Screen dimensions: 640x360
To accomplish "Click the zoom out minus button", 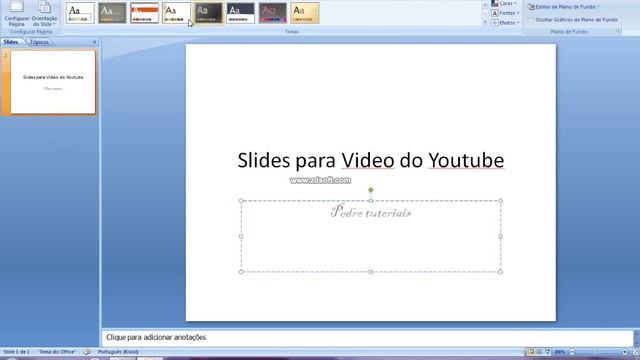I will point(572,352).
